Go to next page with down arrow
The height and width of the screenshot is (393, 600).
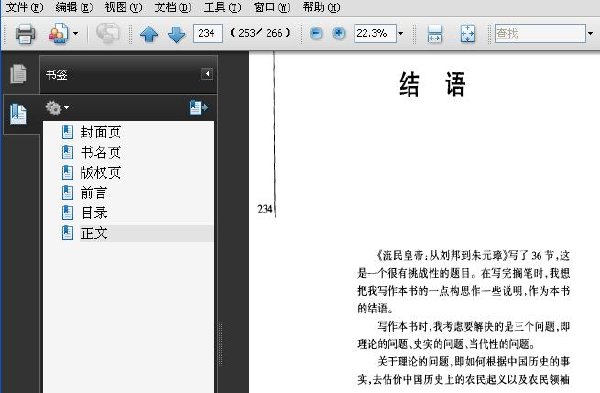[176, 34]
